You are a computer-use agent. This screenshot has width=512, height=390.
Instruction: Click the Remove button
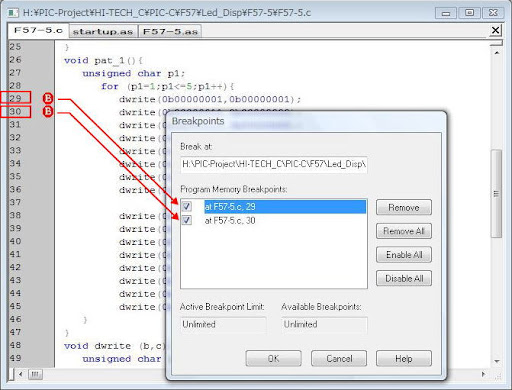point(404,208)
